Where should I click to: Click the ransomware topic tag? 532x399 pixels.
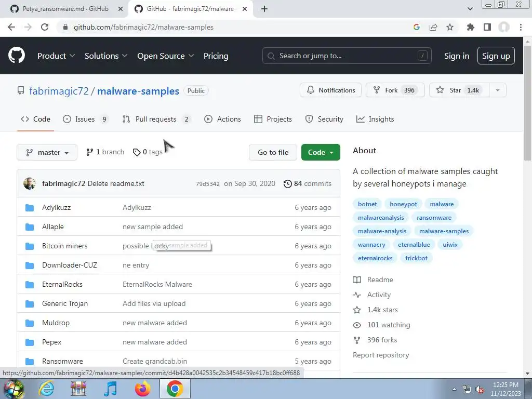coord(434,218)
